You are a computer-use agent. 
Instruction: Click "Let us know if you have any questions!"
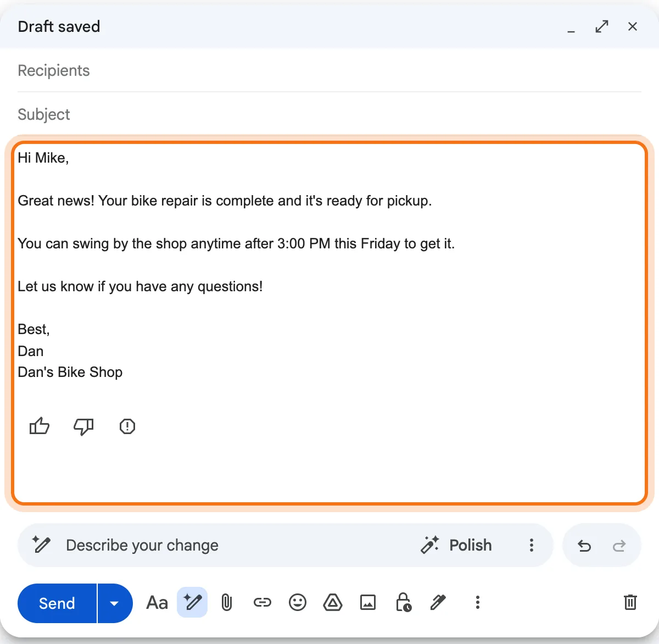click(x=140, y=287)
